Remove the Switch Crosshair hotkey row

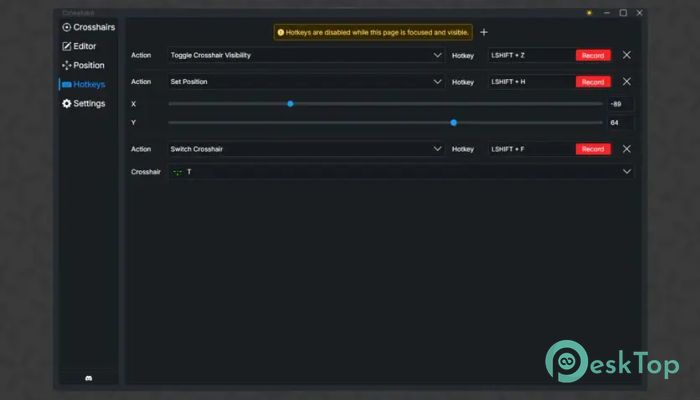point(627,149)
